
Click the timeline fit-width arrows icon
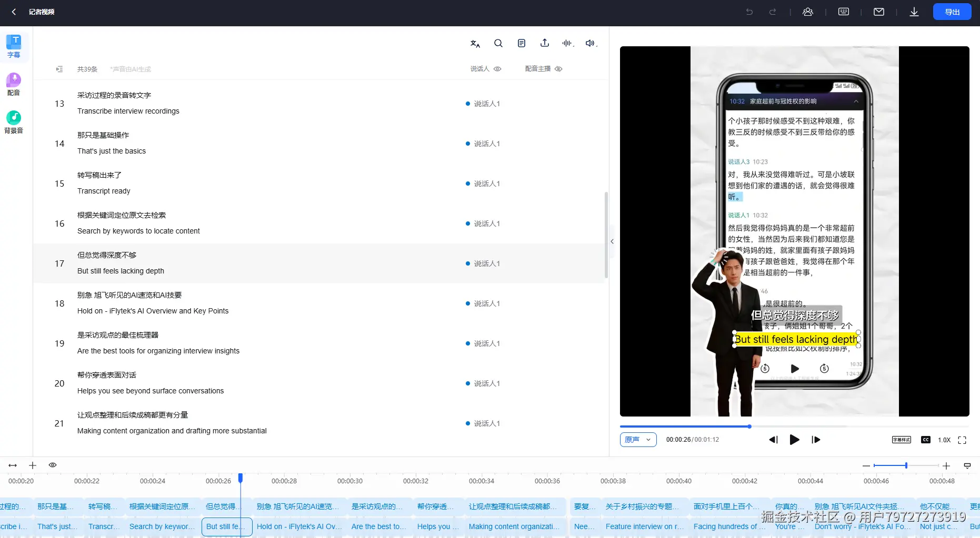click(x=13, y=465)
